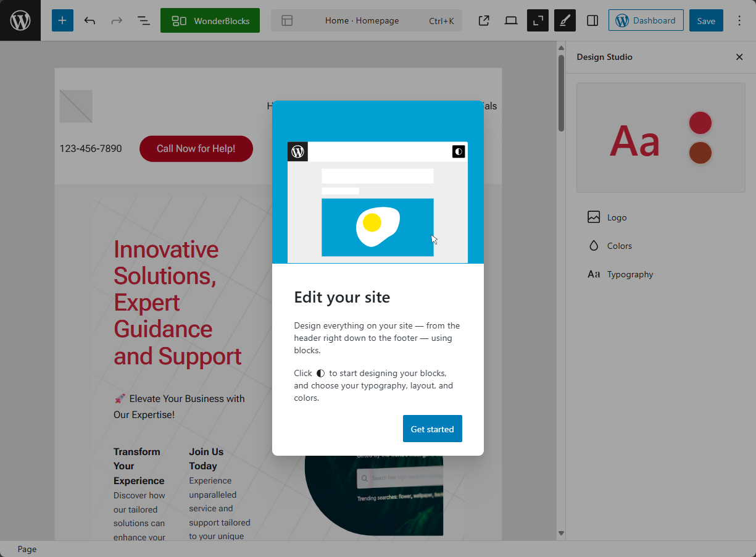Save the site changes
The height and width of the screenshot is (557, 756).
click(x=706, y=20)
